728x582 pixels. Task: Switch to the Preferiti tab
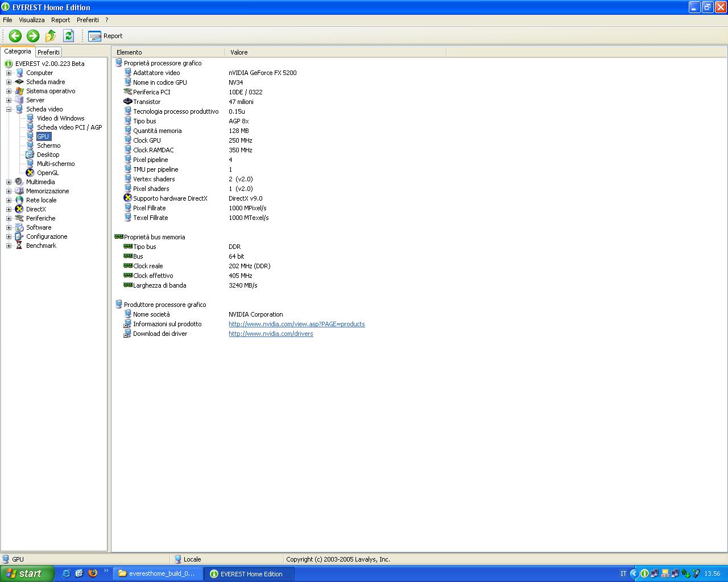(48, 52)
